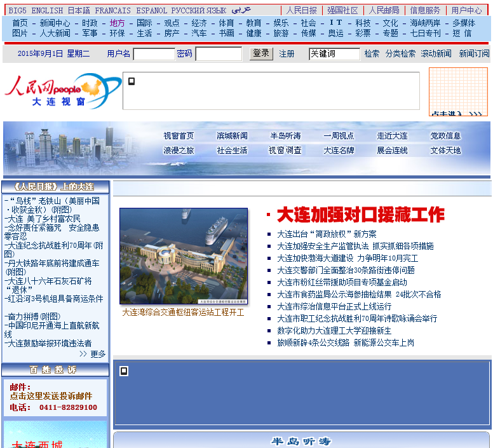Screen dimensions: 493x448
Task: Open the Dalian Bay passenger station photo
Action: tap(184, 256)
